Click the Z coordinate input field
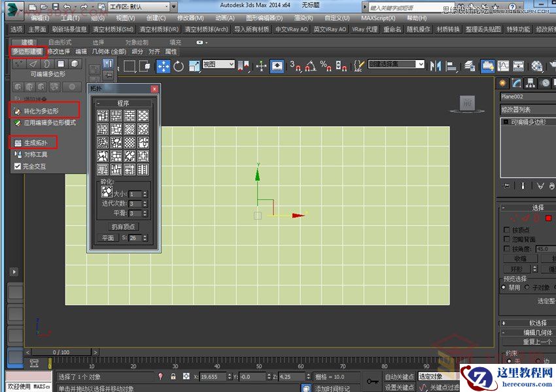The width and height of the screenshot is (556, 392). click(x=292, y=376)
